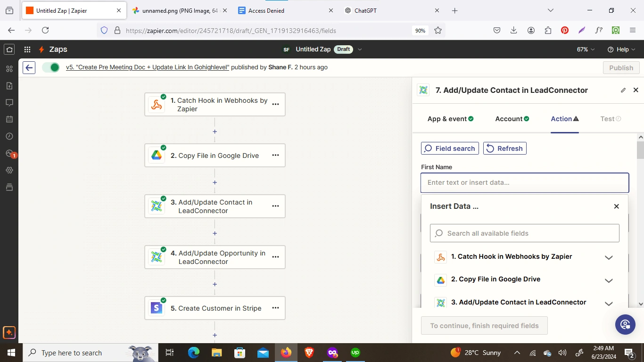
Task: Rename step 7 with pencil icon
Action: (623, 90)
